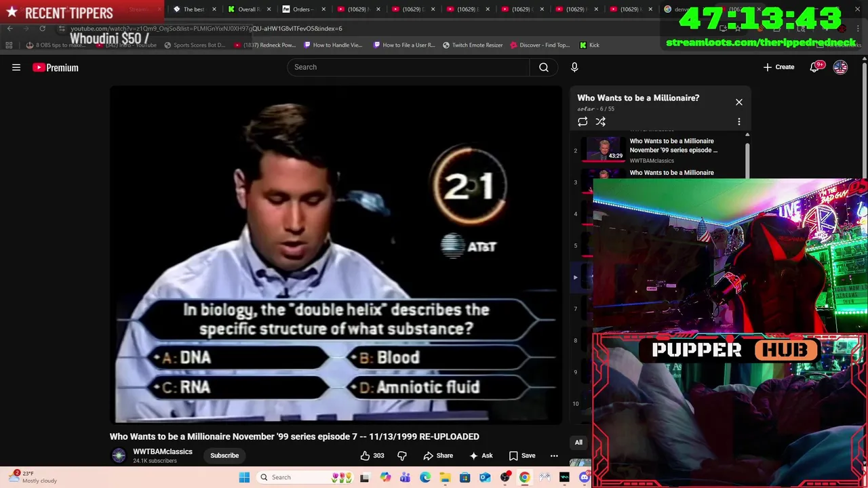The width and height of the screenshot is (868, 488).
Task: Open WWTBAMclassics channel name link
Action: tap(163, 451)
